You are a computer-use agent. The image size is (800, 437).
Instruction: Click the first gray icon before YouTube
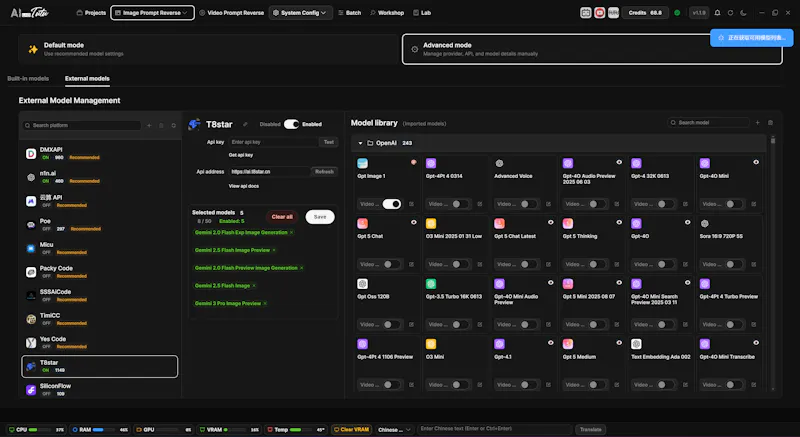click(586, 13)
